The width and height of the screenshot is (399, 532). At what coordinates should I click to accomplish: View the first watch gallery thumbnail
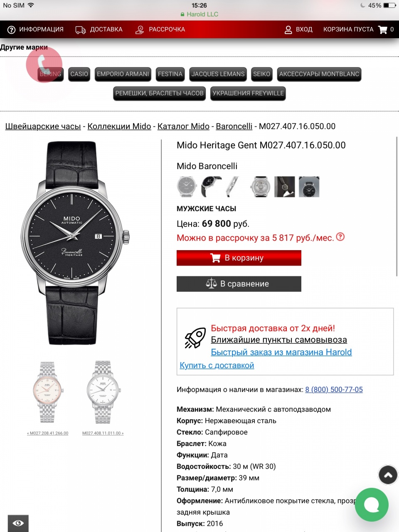(187, 187)
